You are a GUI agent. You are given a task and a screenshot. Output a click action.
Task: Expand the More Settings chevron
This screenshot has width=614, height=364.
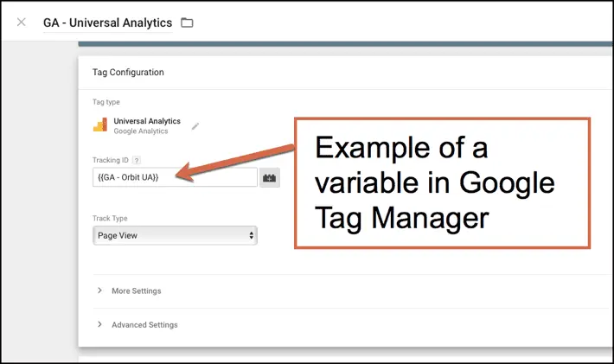[x=100, y=291]
